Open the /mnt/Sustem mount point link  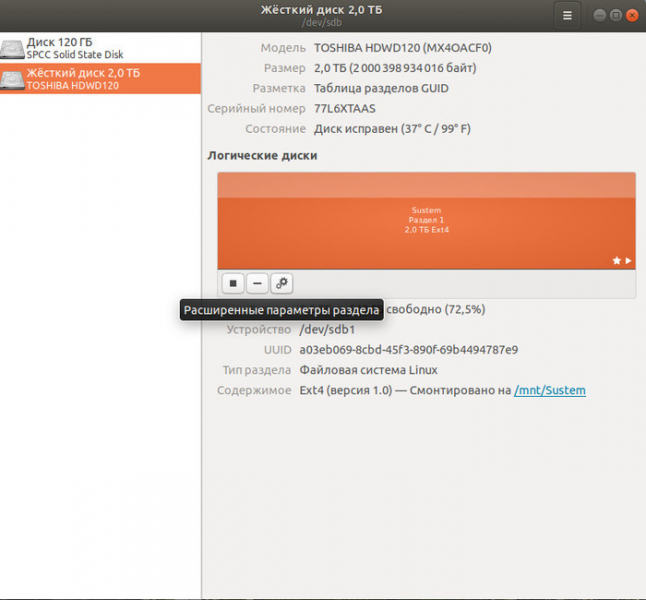[x=550, y=390]
